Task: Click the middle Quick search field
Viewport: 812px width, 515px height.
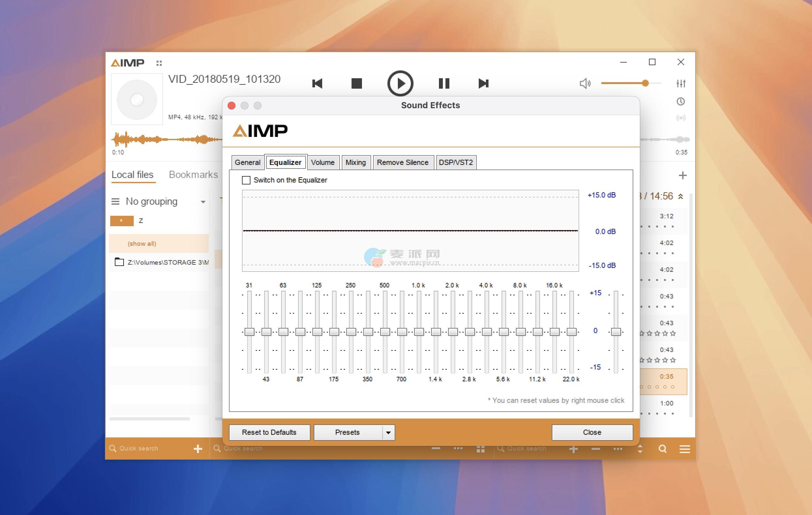Action: point(243,448)
